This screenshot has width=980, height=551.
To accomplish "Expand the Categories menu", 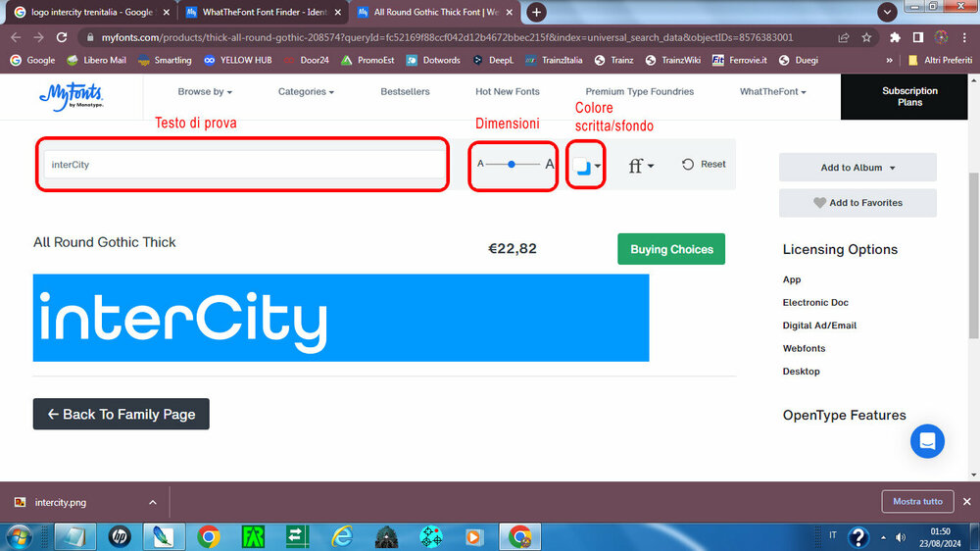I will point(306,91).
